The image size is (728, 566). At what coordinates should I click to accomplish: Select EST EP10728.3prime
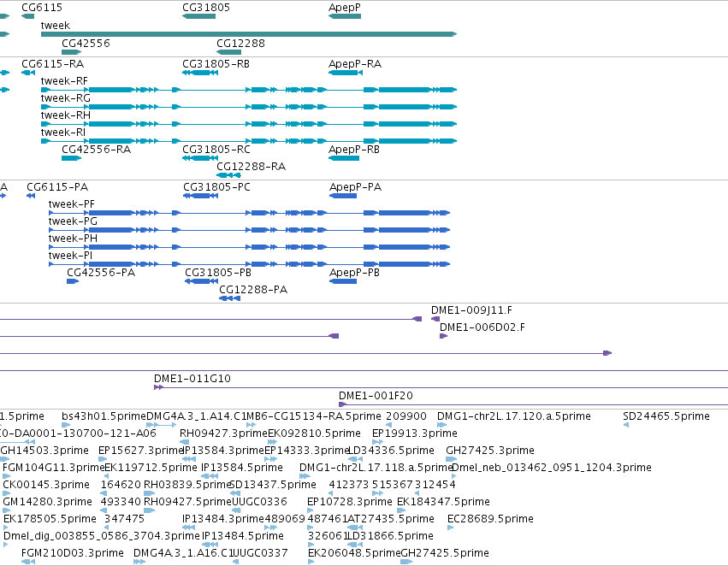(311, 510)
